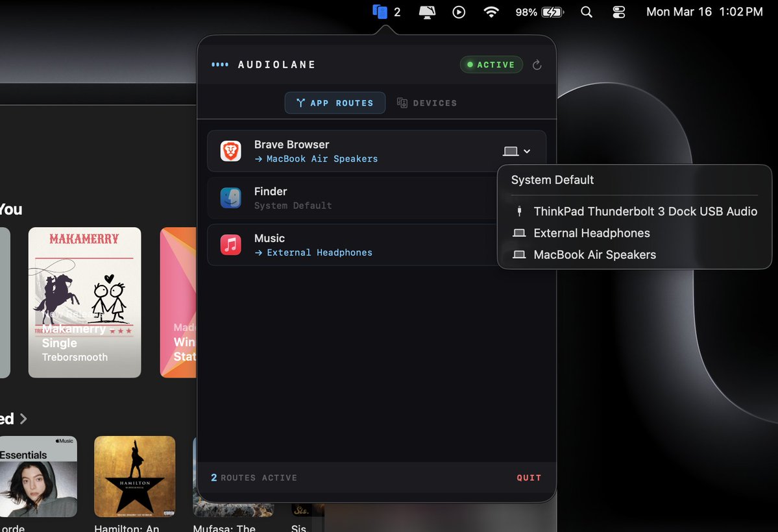This screenshot has width=778, height=532.
Task: Click the Brave Browser app icon
Action: [231, 151]
